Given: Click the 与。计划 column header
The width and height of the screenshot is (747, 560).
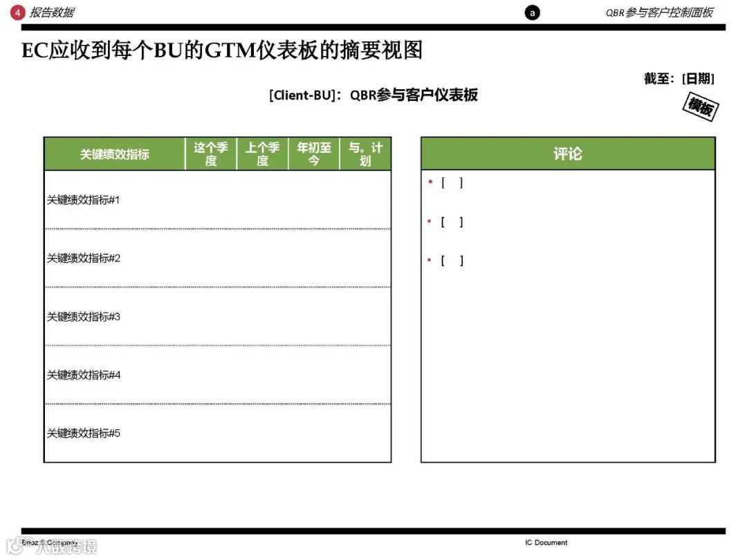Looking at the screenshot, I should (x=365, y=153).
